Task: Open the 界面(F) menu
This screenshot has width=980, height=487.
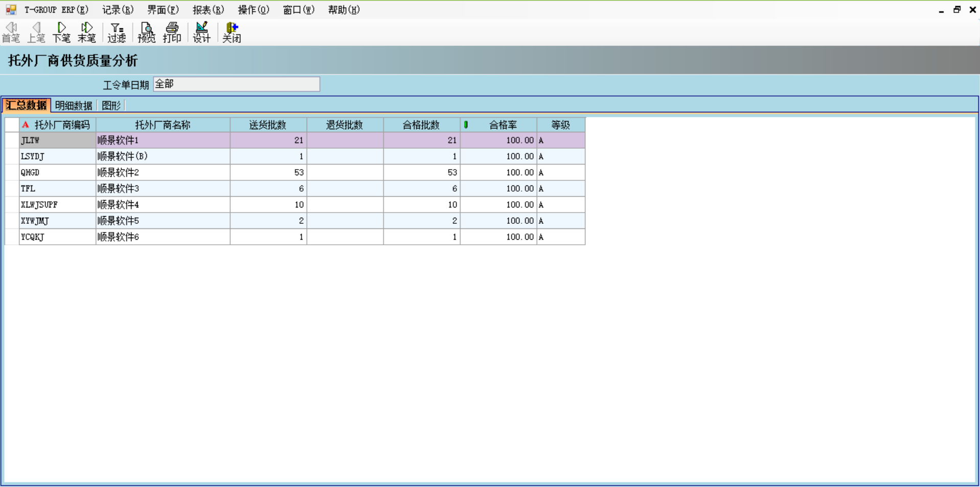Action: point(163,10)
